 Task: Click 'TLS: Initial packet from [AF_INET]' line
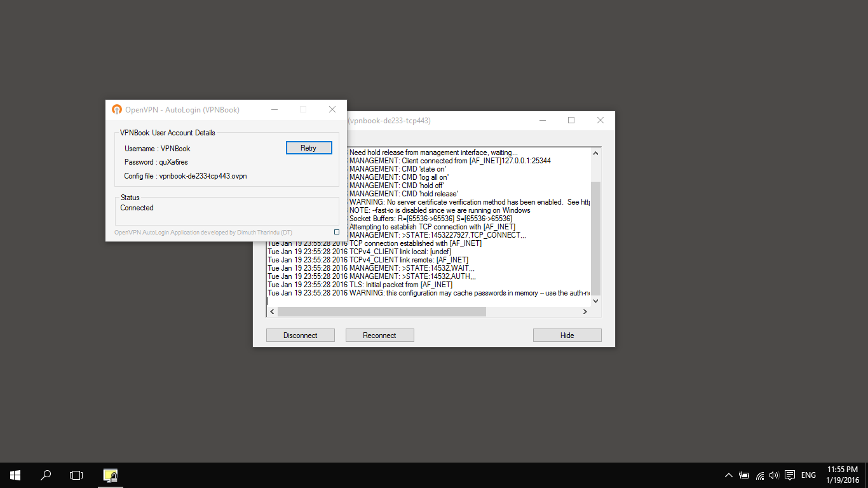click(360, 285)
